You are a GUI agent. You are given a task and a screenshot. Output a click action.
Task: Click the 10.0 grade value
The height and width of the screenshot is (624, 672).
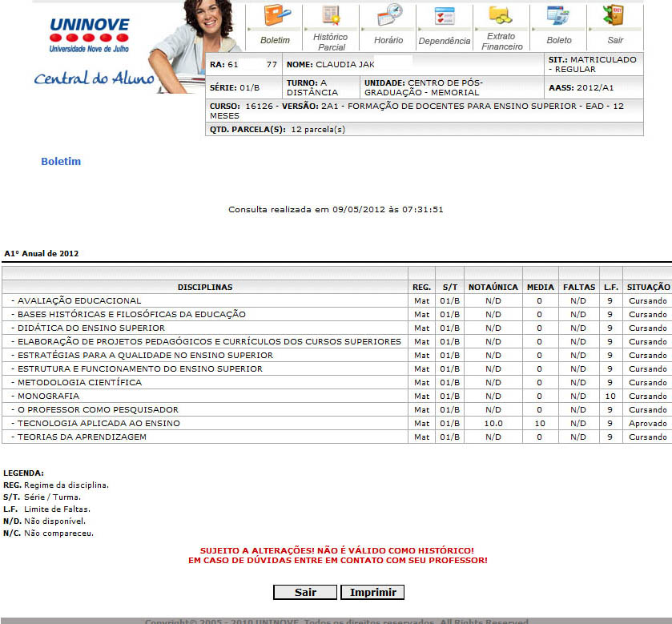pos(493,424)
